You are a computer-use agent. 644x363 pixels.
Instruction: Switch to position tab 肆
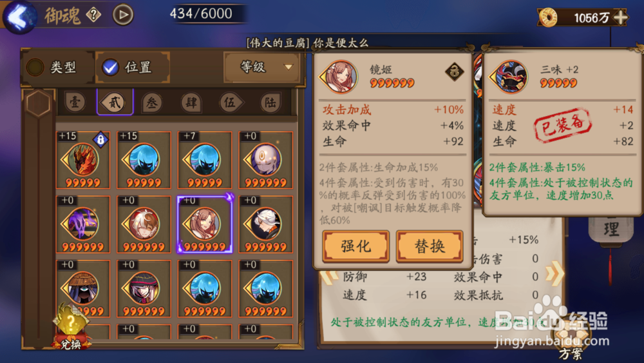point(191,102)
